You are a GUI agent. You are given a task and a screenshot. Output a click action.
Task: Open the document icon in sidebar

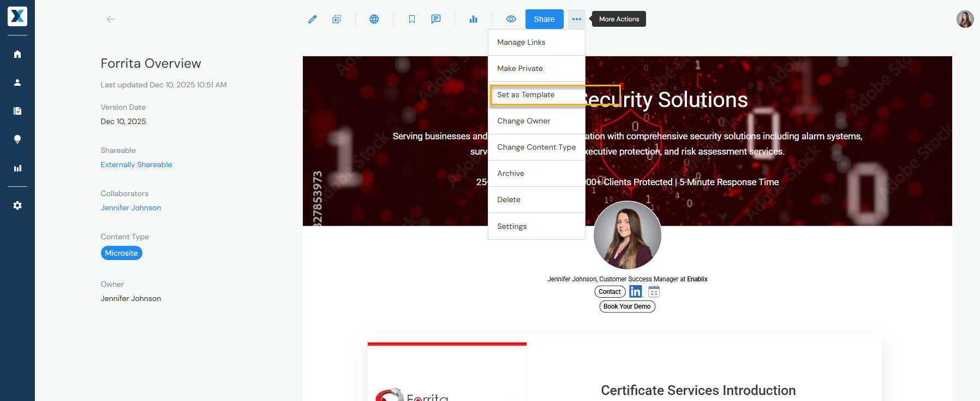(x=17, y=111)
